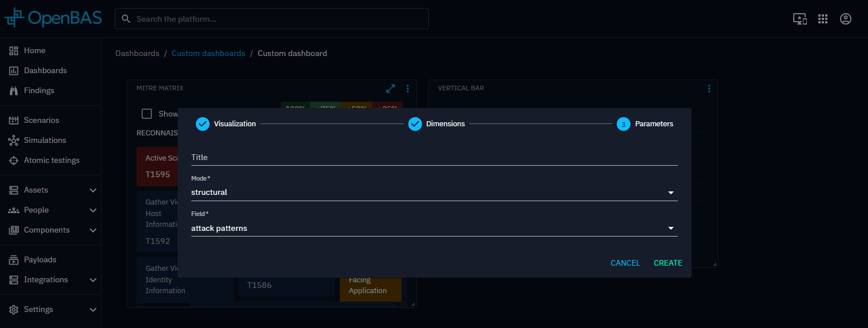The width and height of the screenshot is (868, 328).
Task: Click the Title input field
Action: pos(434,157)
